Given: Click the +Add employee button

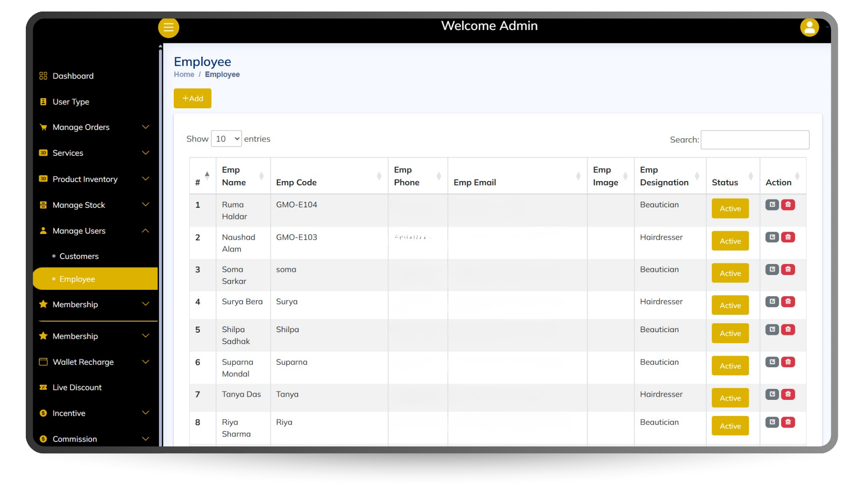Looking at the screenshot, I should tap(193, 99).
